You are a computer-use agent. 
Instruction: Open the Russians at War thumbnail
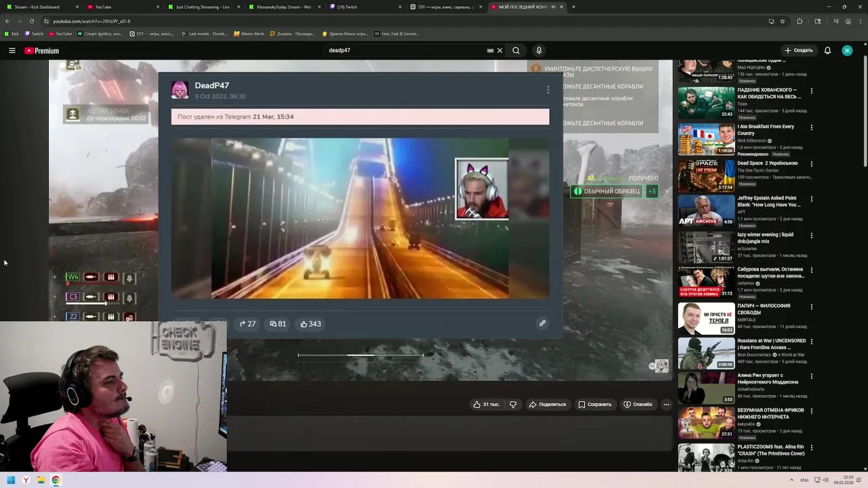[706, 353]
